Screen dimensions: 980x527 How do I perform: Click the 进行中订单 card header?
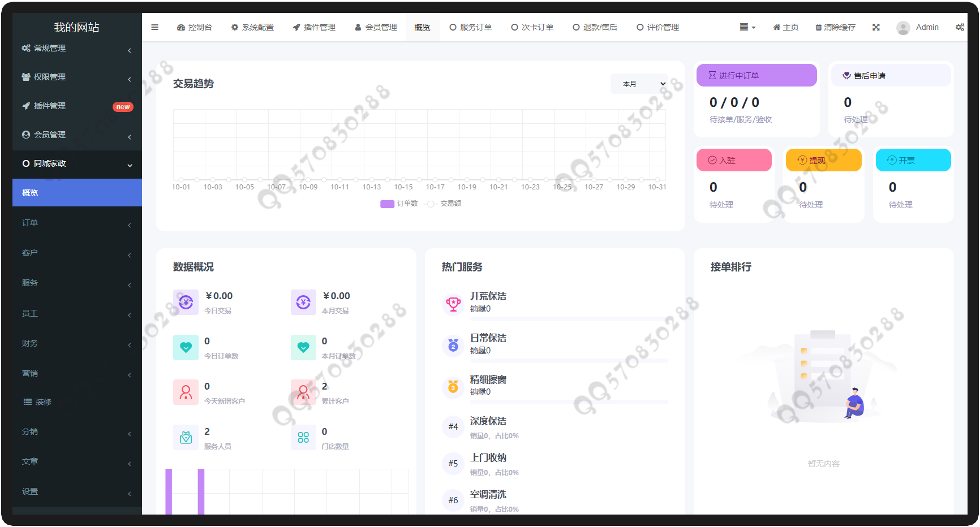[x=756, y=75]
